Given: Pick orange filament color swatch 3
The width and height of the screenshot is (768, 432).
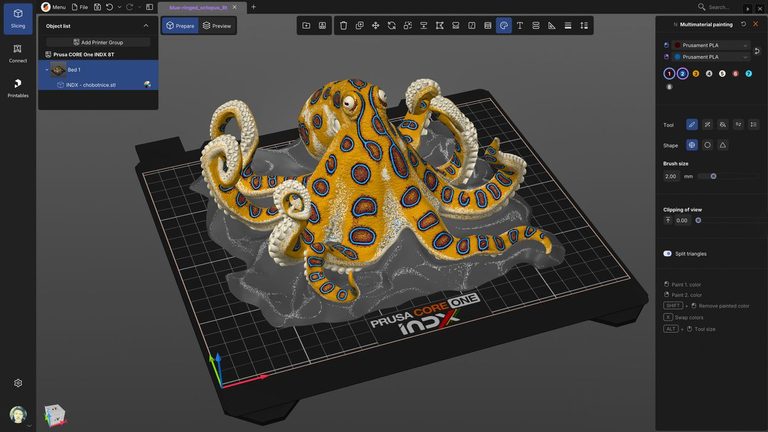Looking at the screenshot, I should 696,73.
